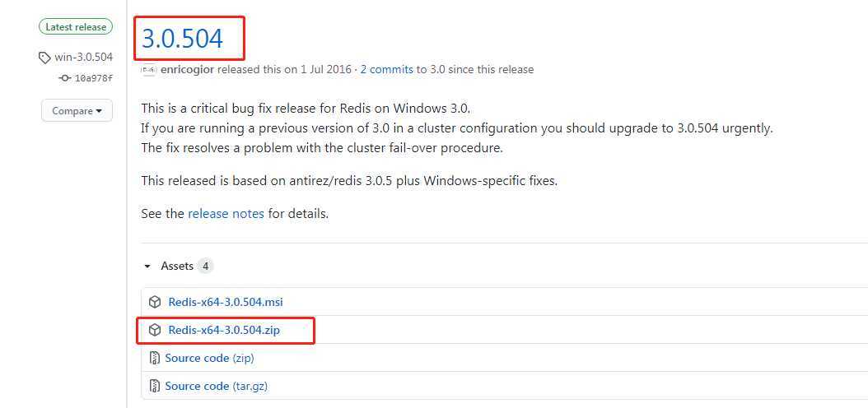The image size is (868, 408).
Task: Click the Assets count badge 4
Action: [205, 267]
